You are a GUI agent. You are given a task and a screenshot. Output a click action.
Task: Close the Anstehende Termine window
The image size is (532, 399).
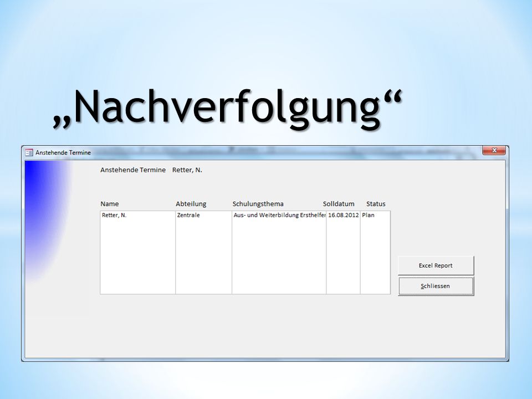click(x=494, y=150)
